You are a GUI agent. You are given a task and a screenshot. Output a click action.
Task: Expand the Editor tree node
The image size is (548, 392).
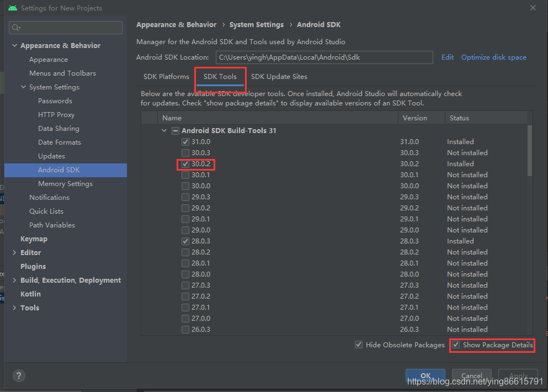[x=14, y=252]
